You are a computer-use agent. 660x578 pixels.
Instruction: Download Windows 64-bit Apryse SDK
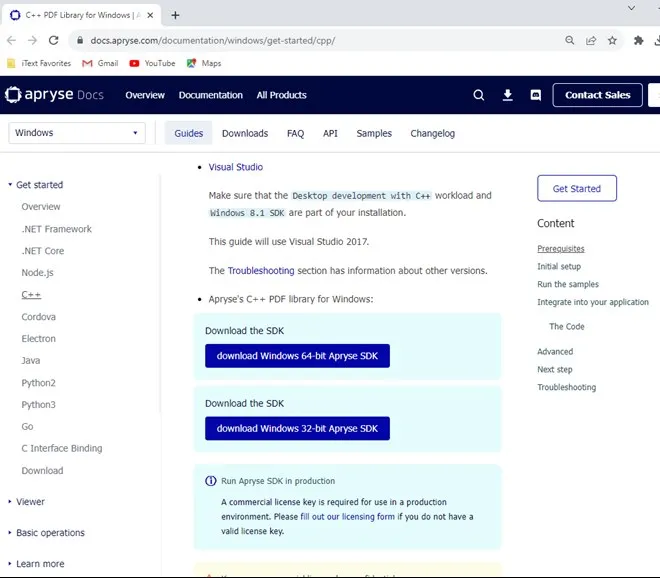pos(297,356)
